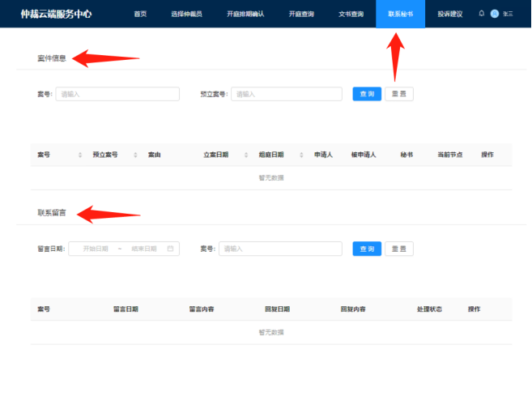Focus the 案号 input in 案件信息
The width and height of the screenshot is (532, 413).
point(117,94)
